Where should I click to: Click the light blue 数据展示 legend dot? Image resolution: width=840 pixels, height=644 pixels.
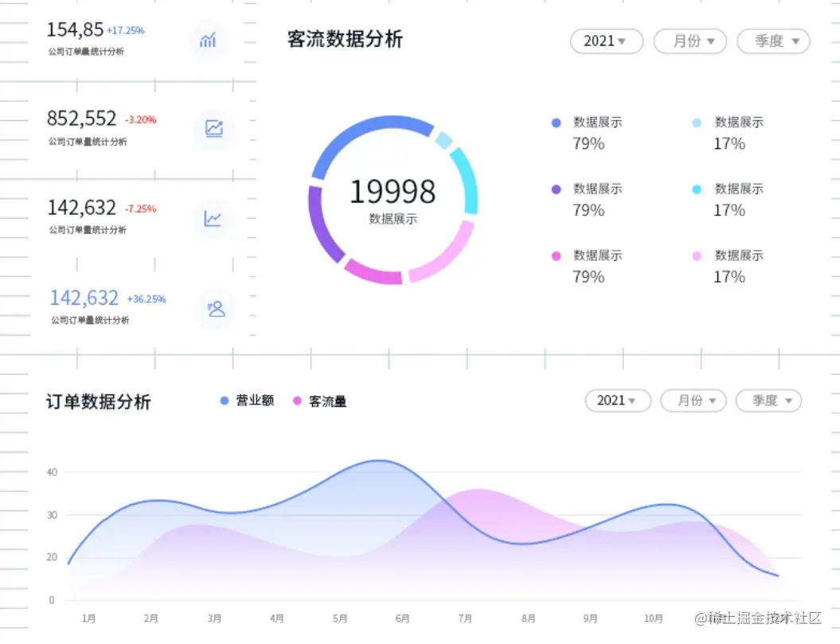(697, 123)
